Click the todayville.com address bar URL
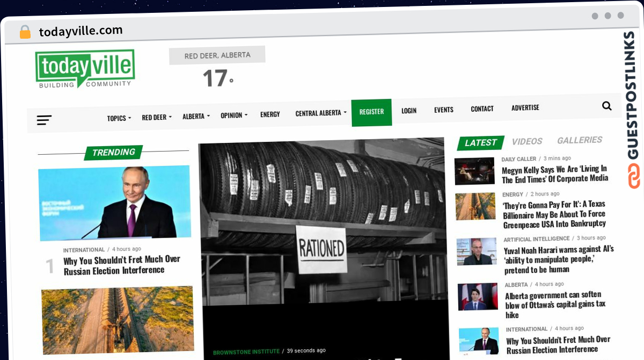 (x=81, y=31)
